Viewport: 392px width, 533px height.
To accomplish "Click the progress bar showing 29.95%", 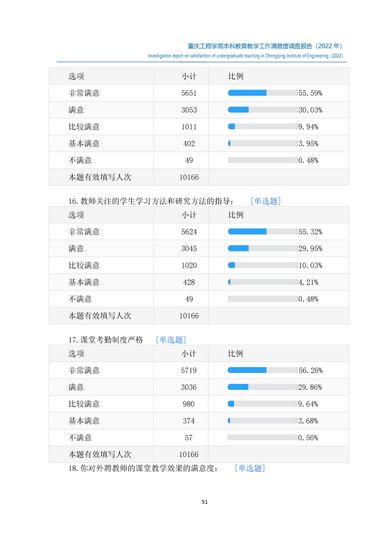I will coord(262,248).
